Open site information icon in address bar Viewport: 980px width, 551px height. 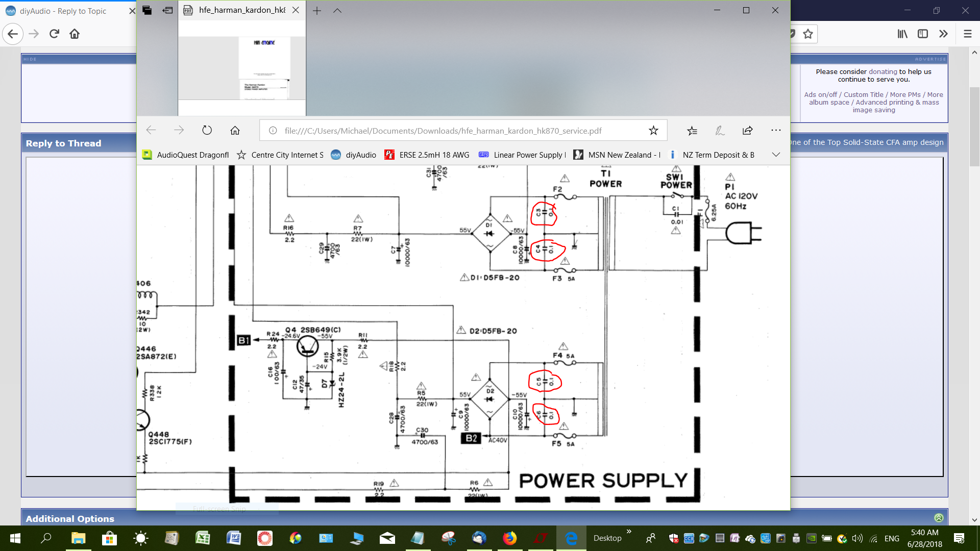point(273,131)
